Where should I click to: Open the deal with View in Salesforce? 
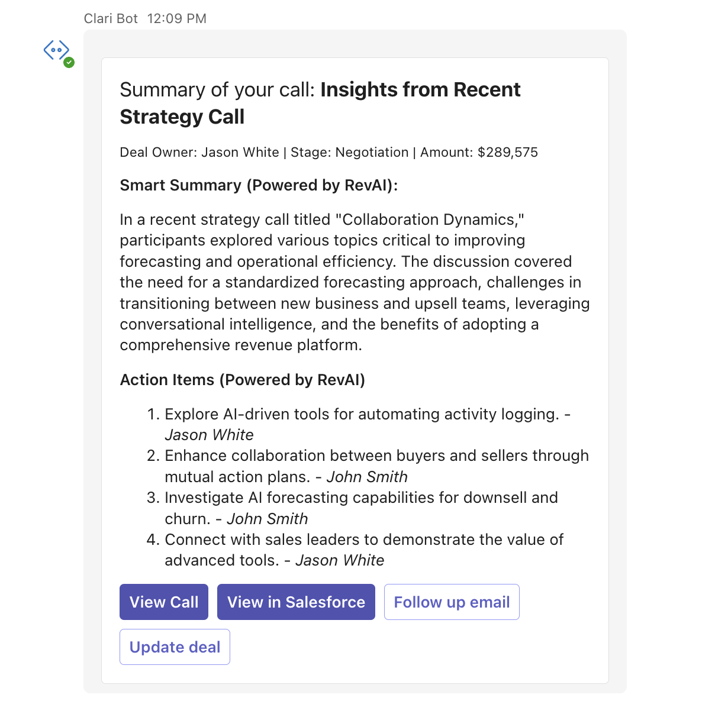pos(296,602)
